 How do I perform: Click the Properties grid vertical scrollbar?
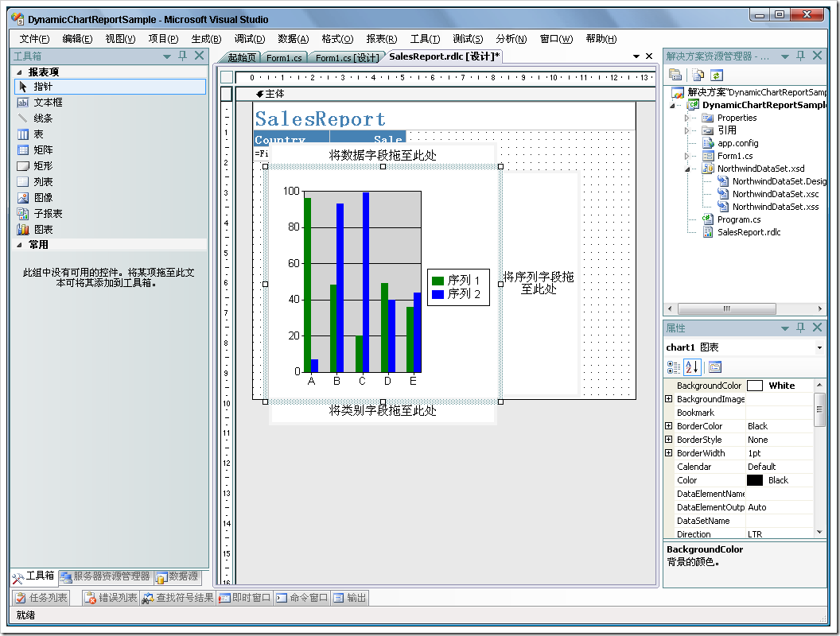[819, 460]
